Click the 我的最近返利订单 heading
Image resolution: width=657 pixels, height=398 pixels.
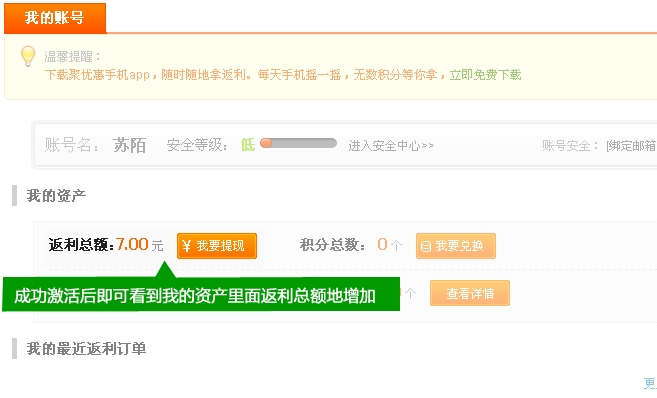(86, 349)
